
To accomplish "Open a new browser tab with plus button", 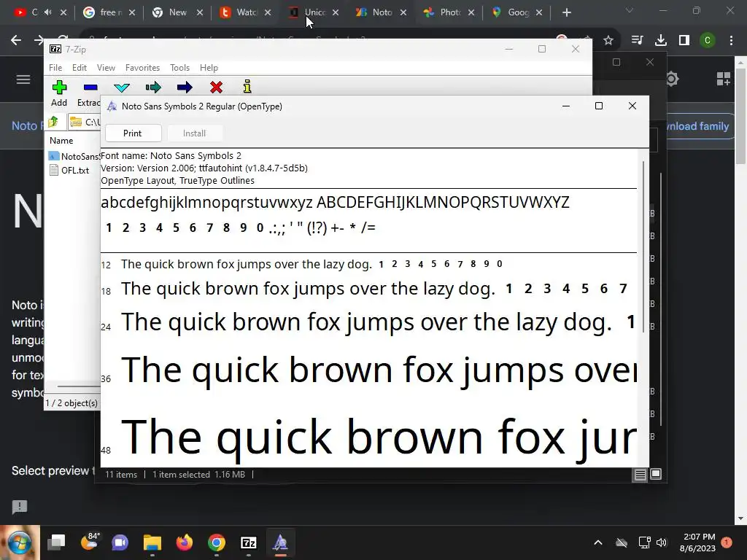I will pos(566,12).
